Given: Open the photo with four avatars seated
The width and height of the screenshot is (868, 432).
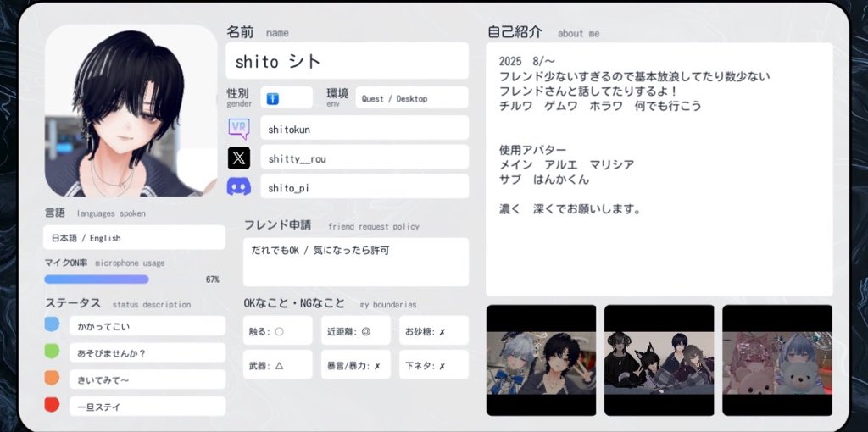Looking at the screenshot, I should (x=659, y=360).
